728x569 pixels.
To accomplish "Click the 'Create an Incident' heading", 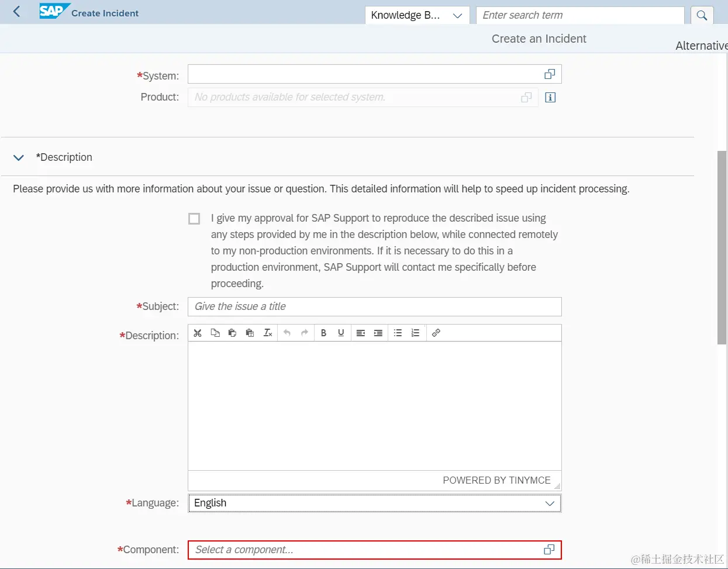I will (x=539, y=39).
